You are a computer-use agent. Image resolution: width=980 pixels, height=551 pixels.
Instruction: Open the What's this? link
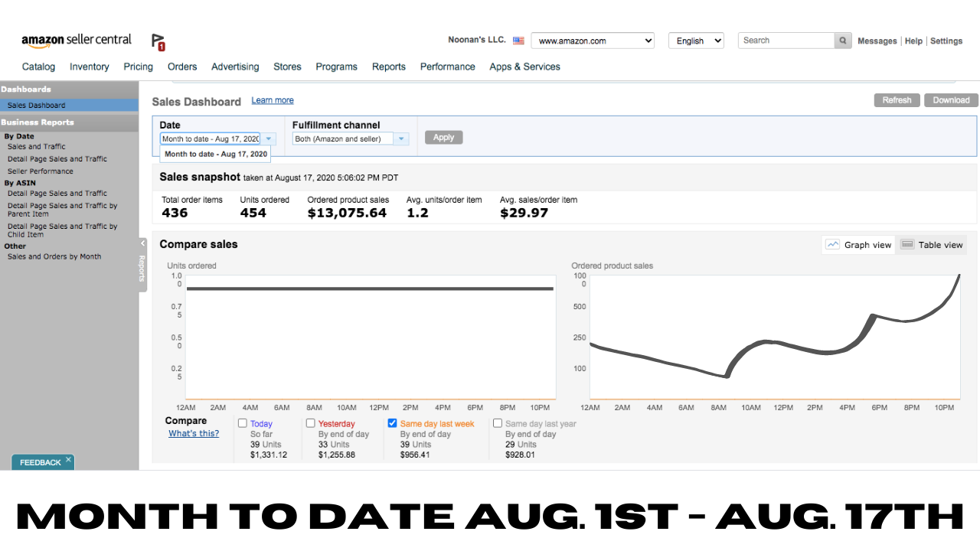194,433
